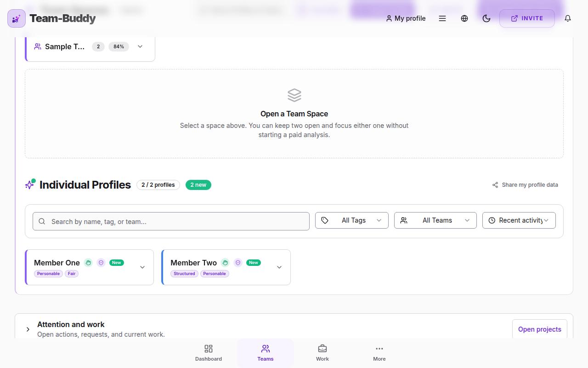Click the stacked layers icon in empty space
Screen dimensions: 588x368
pyautogui.click(x=294, y=95)
